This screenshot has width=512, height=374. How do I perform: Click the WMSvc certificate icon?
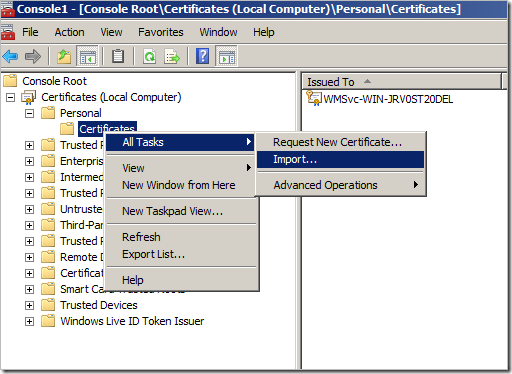tap(314, 99)
